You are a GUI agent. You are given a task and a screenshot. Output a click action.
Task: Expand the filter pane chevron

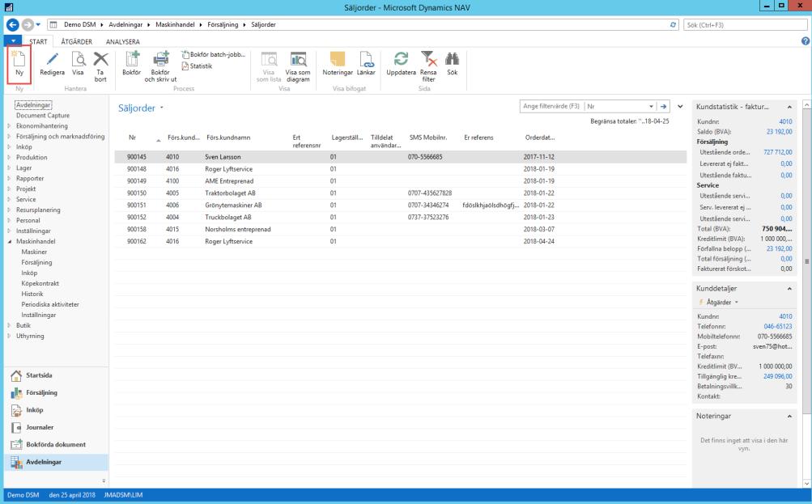coord(681,107)
